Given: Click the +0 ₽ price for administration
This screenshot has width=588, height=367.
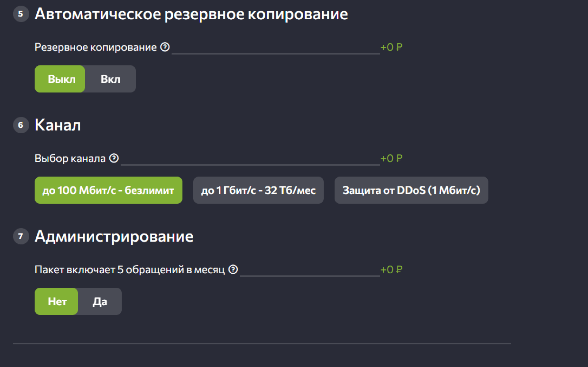Looking at the screenshot, I should pos(391,269).
